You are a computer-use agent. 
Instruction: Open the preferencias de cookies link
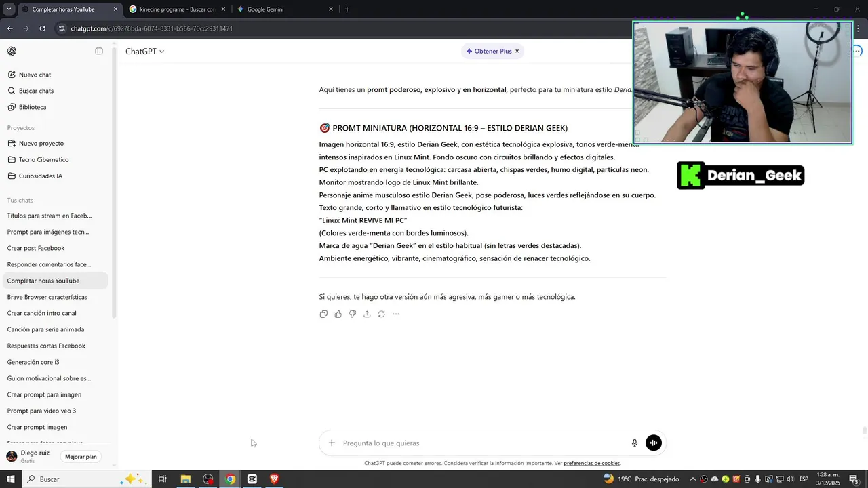(591, 464)
